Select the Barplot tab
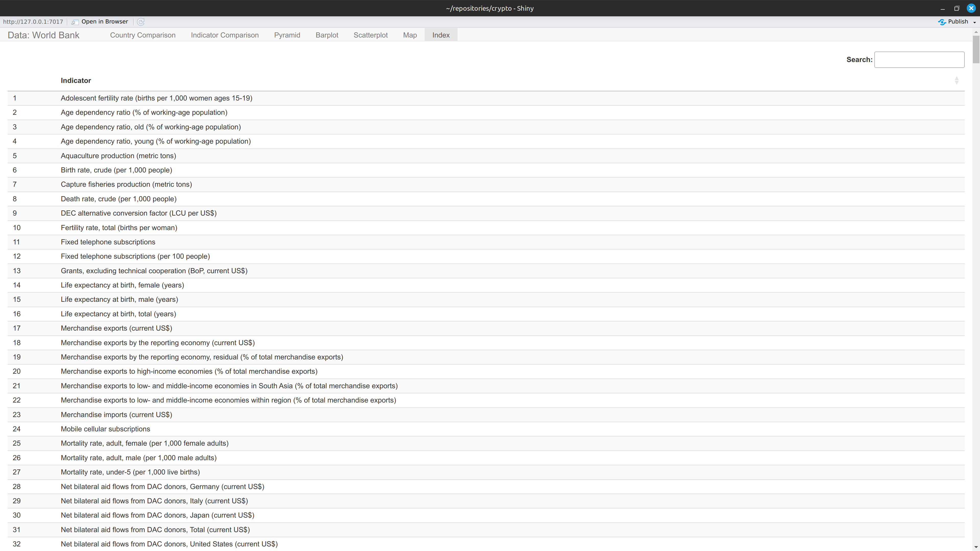The width and height of the screenshot is (980, 551). click(327, 35)
